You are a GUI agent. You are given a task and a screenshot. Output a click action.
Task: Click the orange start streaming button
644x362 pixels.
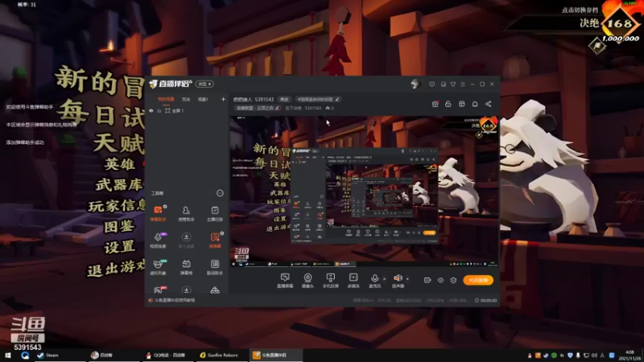click(478, 280)
